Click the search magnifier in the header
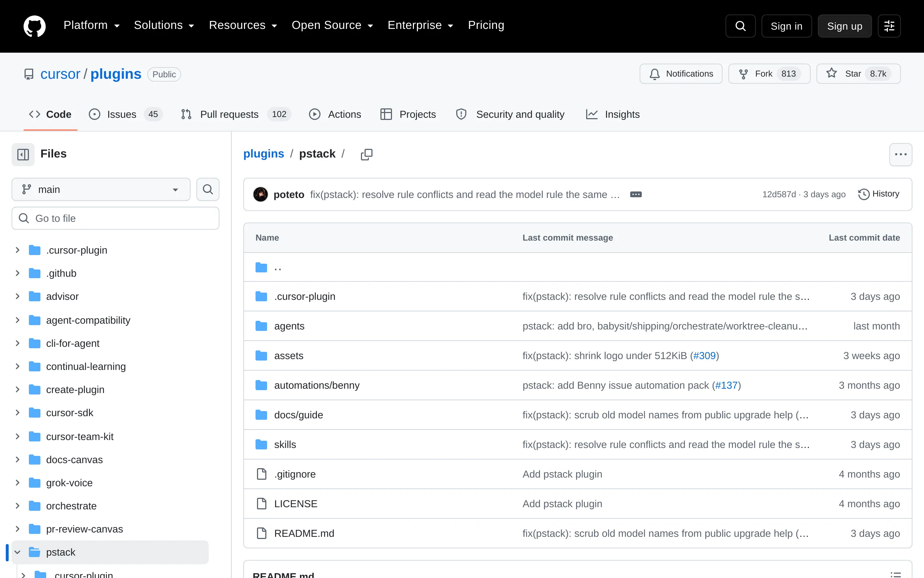 [740, 26]
